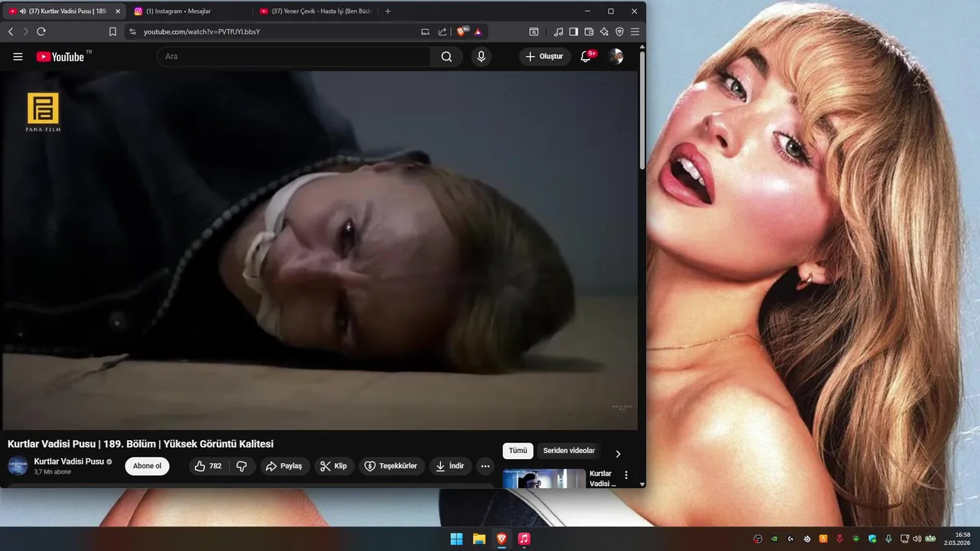This screenshot has width=980, height=551.
Task: Switch to Instagram Mesajlar tab
Action: point(188,11)
